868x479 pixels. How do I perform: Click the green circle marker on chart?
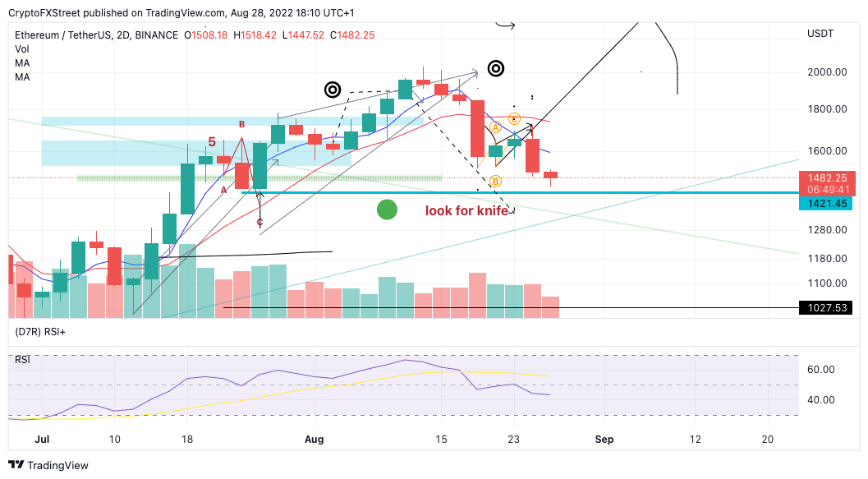[387, 210]
